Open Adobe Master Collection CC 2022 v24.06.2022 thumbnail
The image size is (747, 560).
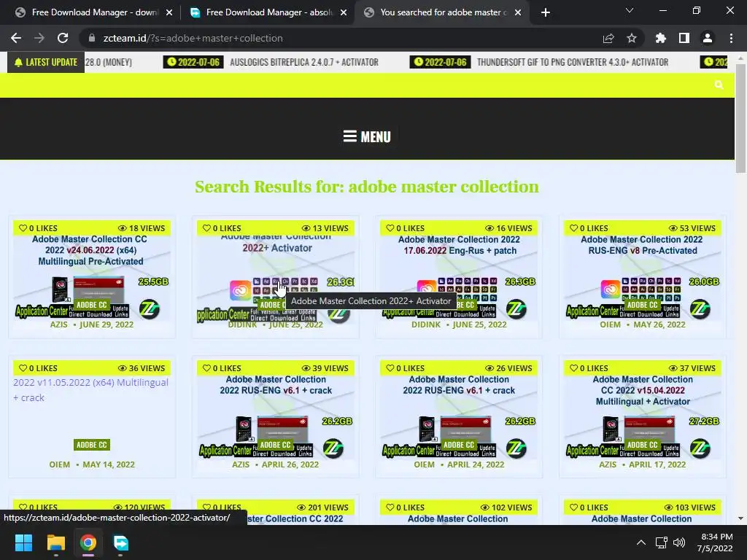coord(92,276)
